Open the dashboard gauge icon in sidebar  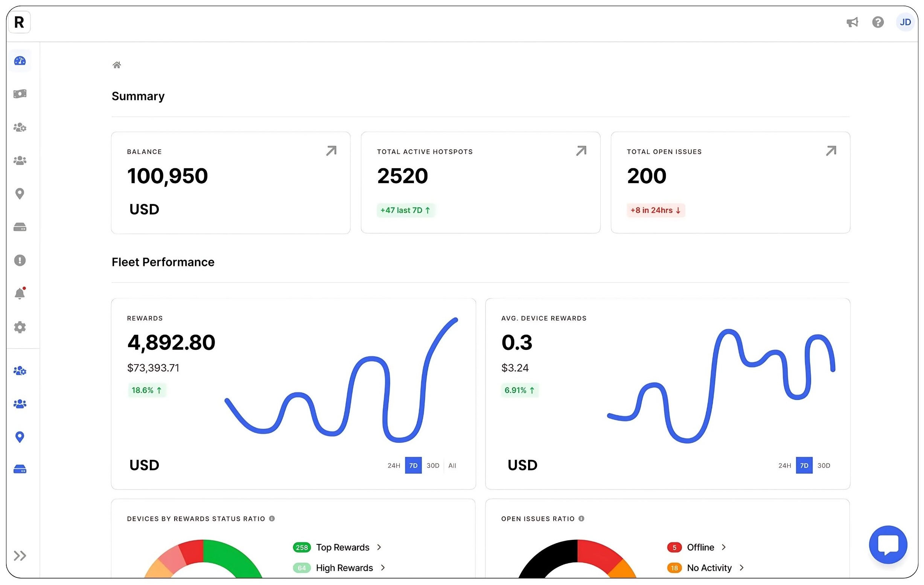coord(20,61)
